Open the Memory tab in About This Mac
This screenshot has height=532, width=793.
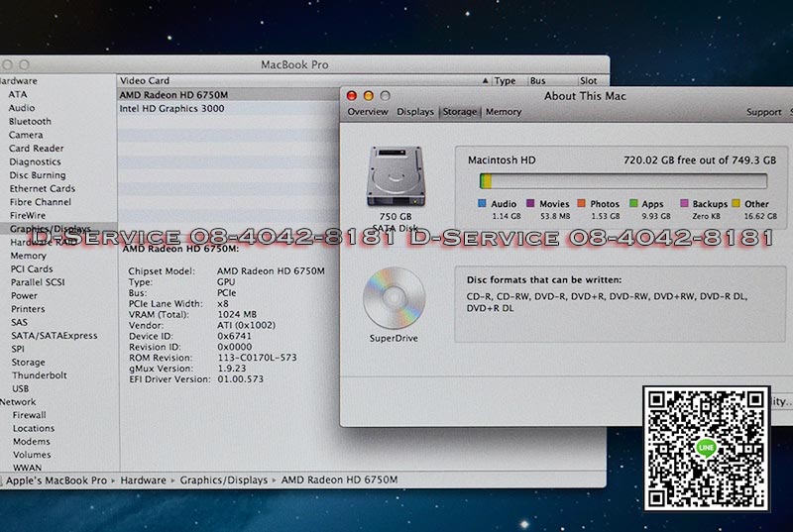(x=504, y=112)
